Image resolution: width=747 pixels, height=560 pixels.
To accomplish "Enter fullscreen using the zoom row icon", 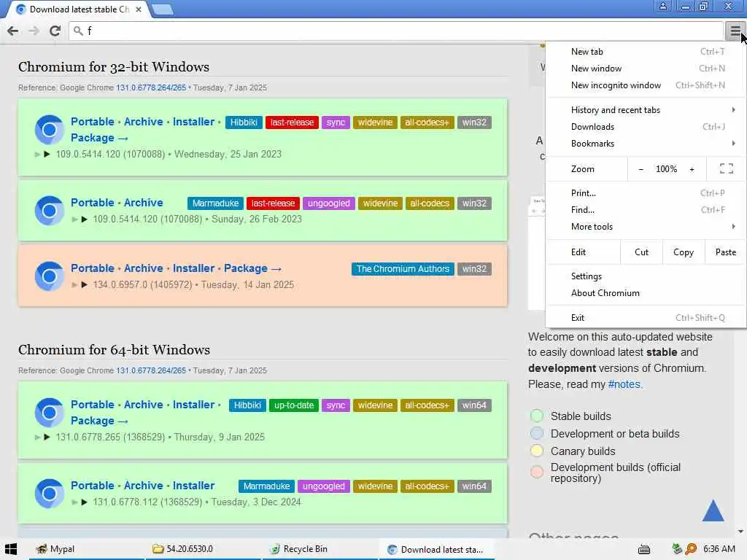I will (726, 168).
